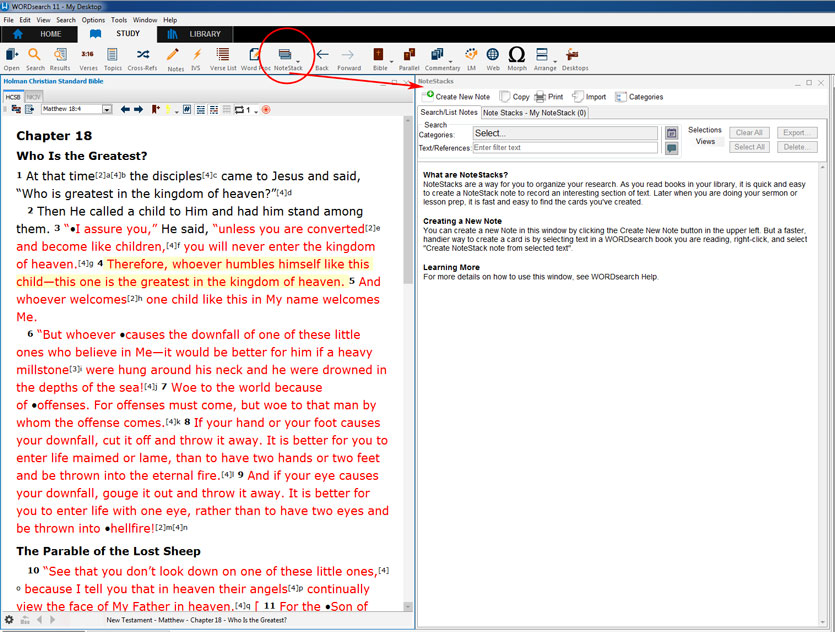Expand the Commentary toolbar dropdown arrow
The width and height of the screenshot is (835, 632).
pos(451,61)
